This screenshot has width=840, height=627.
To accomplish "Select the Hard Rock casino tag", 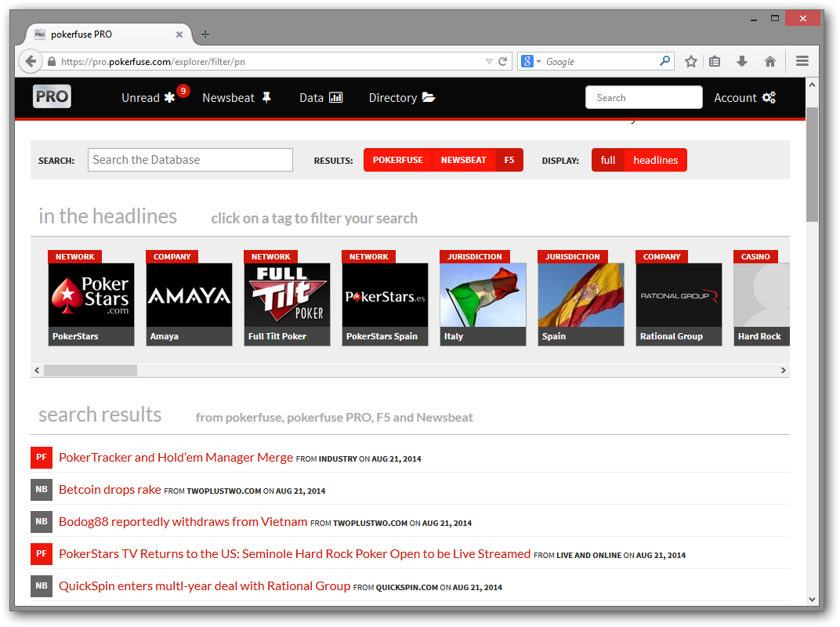I will click(x=762, y=299).
